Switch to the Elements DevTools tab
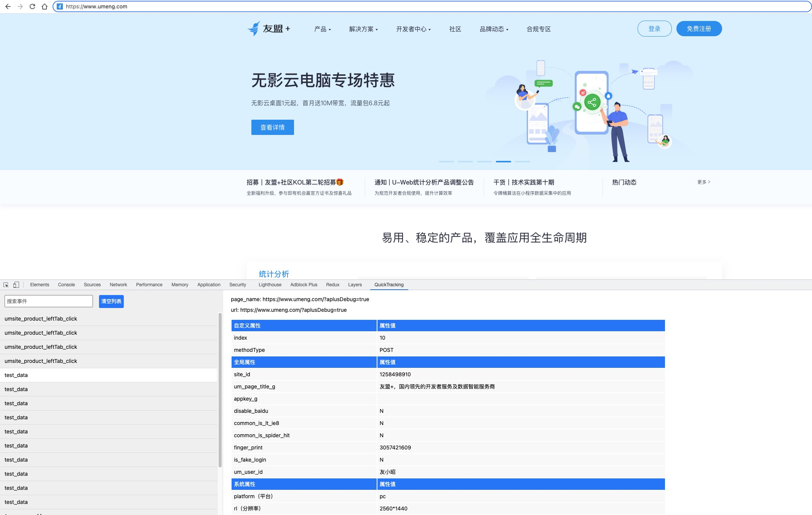812x515 pixels. pos(40,285)
